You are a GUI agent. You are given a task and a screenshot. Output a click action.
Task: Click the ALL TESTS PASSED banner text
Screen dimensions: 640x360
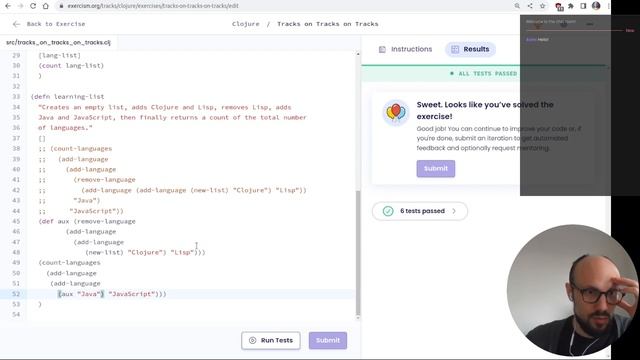point(487,73)
